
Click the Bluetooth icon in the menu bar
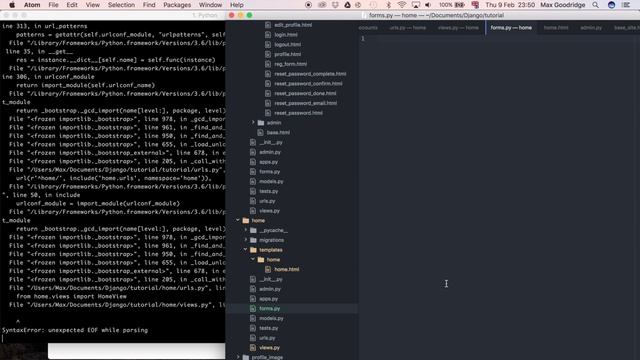click(388, 5)
